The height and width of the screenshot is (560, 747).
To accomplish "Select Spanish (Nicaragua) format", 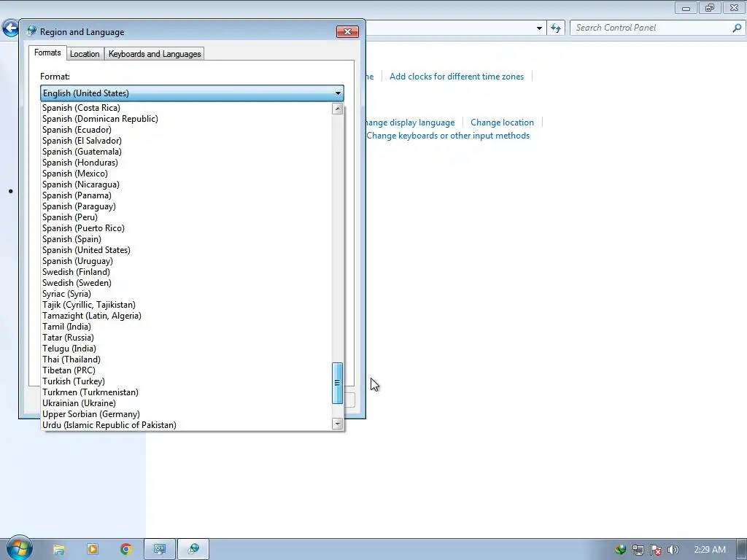I will coord(186,184).
